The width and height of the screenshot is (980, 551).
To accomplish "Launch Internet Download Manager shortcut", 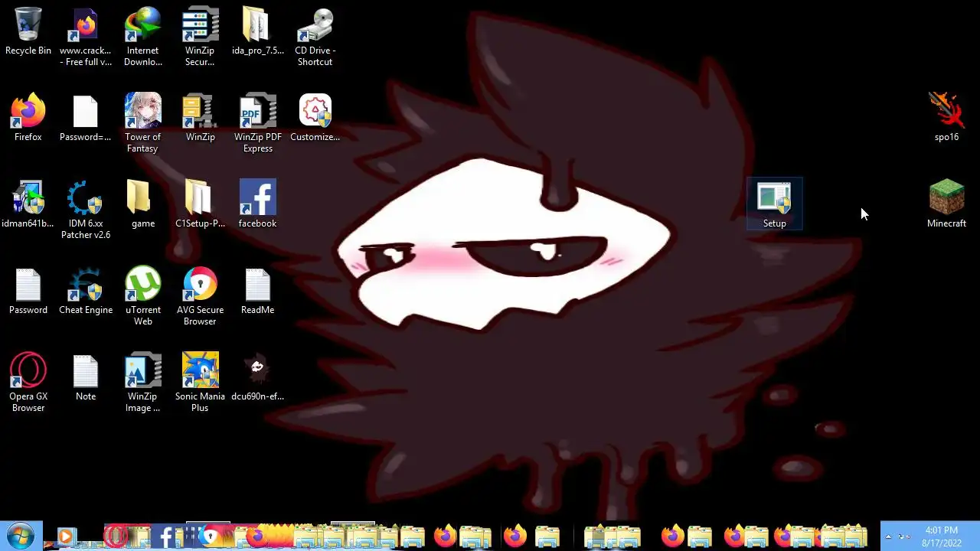I will click(143, 37).
